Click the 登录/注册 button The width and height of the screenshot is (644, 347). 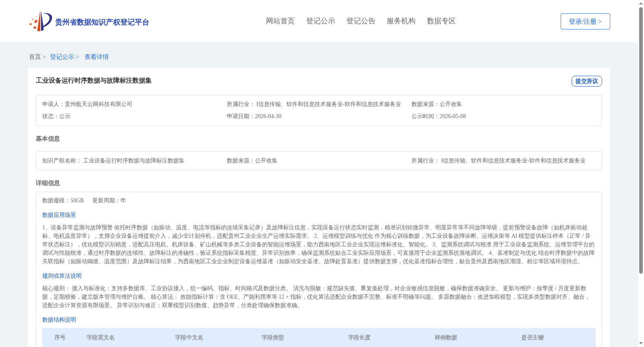(585, 21)
